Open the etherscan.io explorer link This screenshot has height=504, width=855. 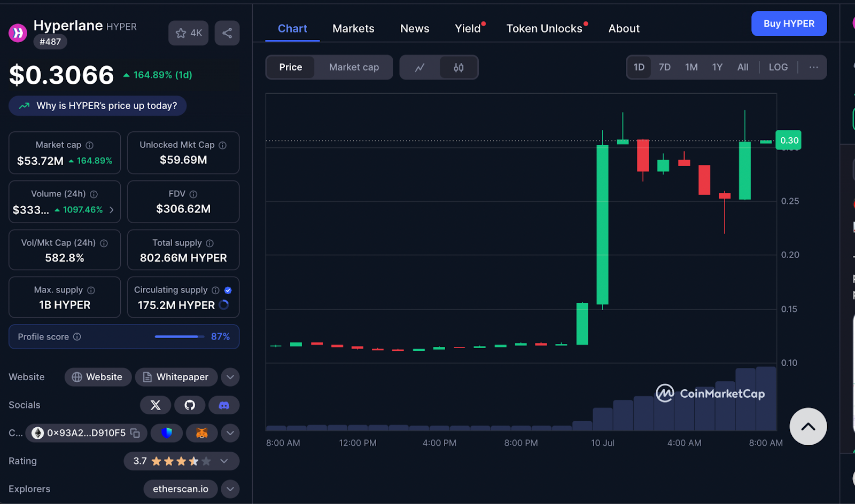[x=181, y=489]
